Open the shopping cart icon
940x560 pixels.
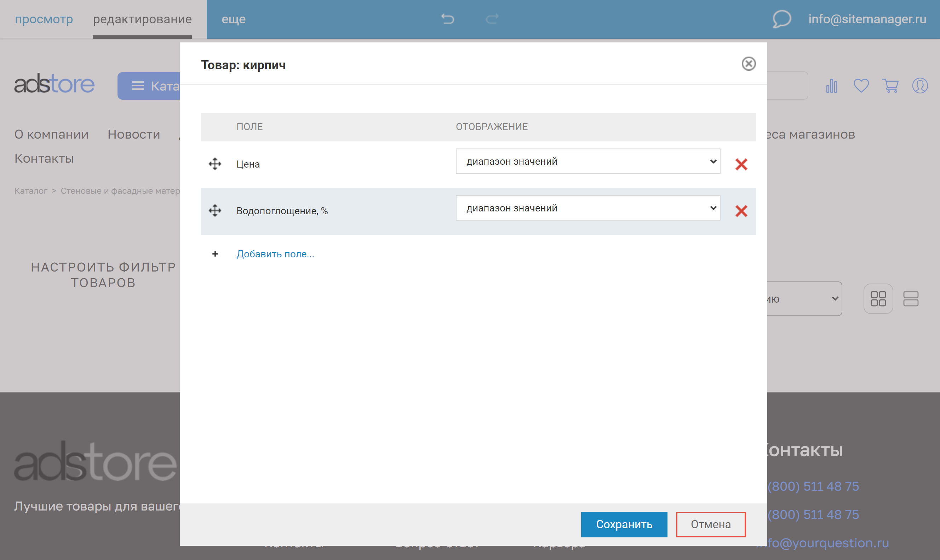[x=890, y=86]
